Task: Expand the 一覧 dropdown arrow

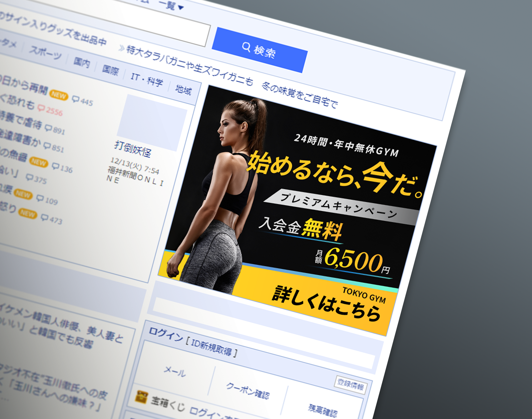Action: click(x=181, y=7)
